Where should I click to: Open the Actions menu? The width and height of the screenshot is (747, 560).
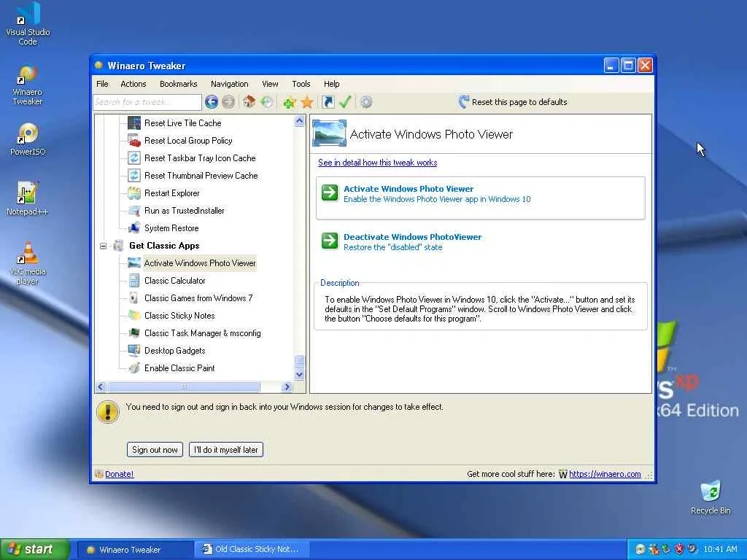133,84
